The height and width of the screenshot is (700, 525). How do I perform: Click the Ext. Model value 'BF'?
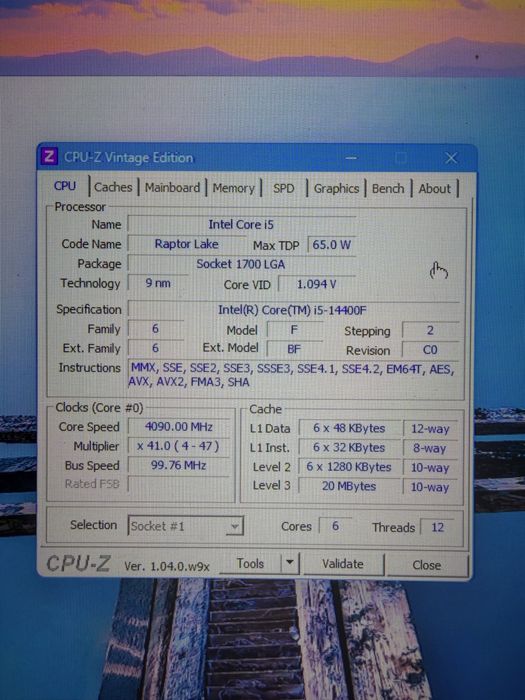click(x=294, y=349)
